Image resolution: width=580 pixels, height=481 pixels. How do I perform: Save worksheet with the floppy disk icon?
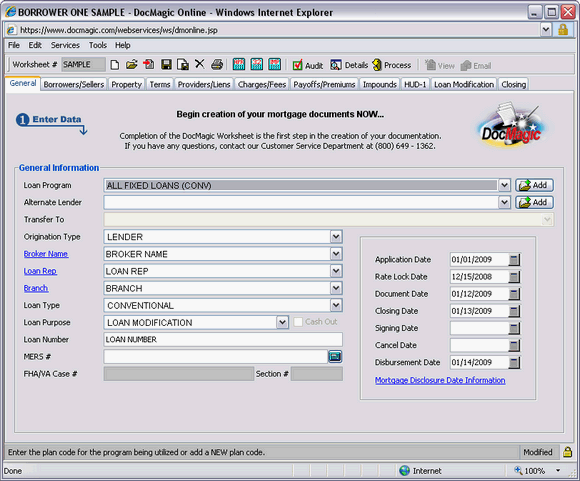point(166,65)
